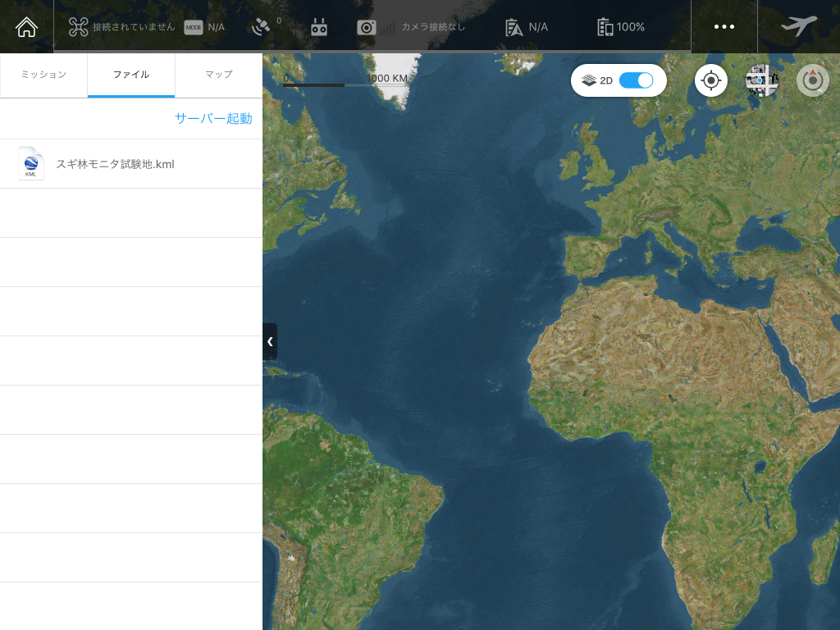Check the device battery 100% icon
Viewport: 840px width, 630px height.
[x=605, y=27]
